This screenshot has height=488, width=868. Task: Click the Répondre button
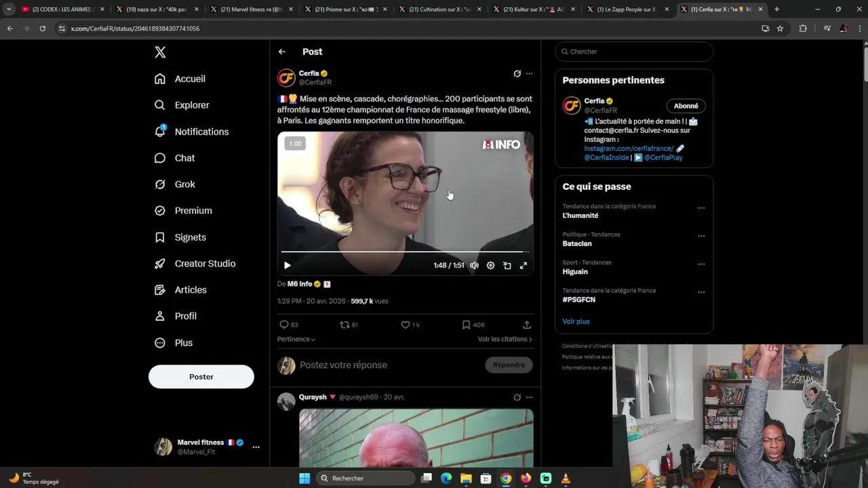click(509, 365)
